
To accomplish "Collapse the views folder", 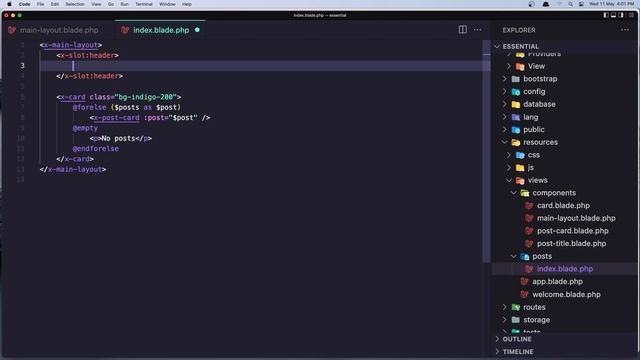I will pyautogui.click(x=509, y=180).
